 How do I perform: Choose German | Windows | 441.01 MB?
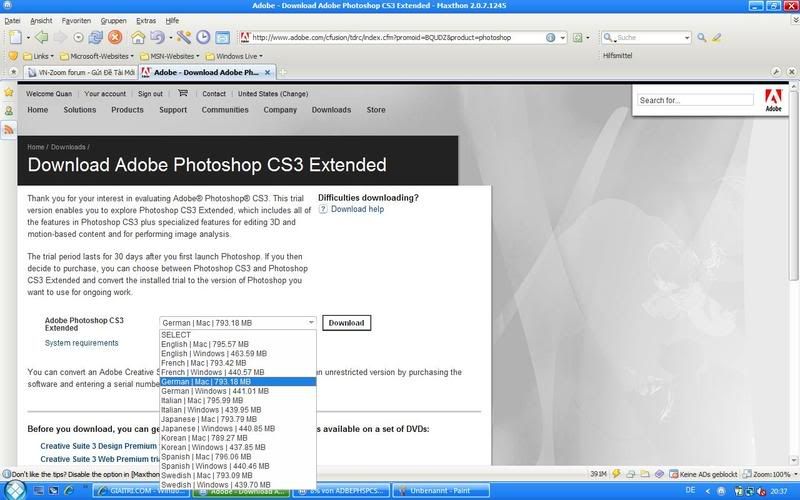tap(238, 391)
